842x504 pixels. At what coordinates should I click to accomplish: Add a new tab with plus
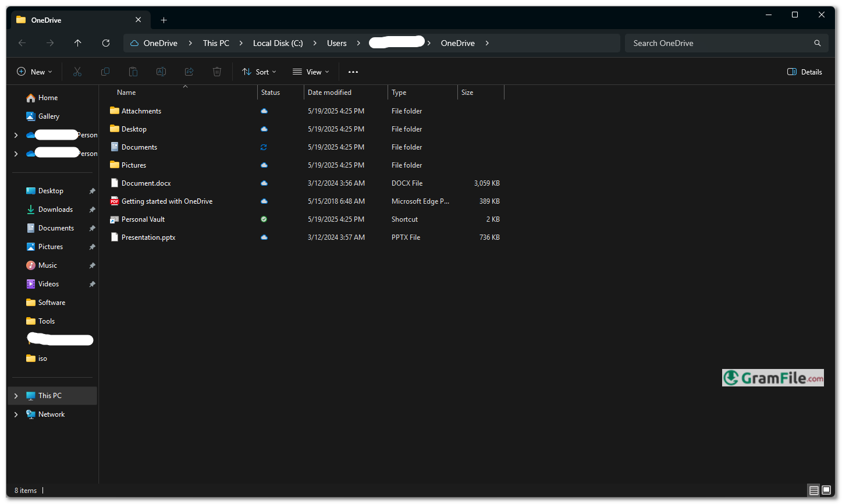164,20
